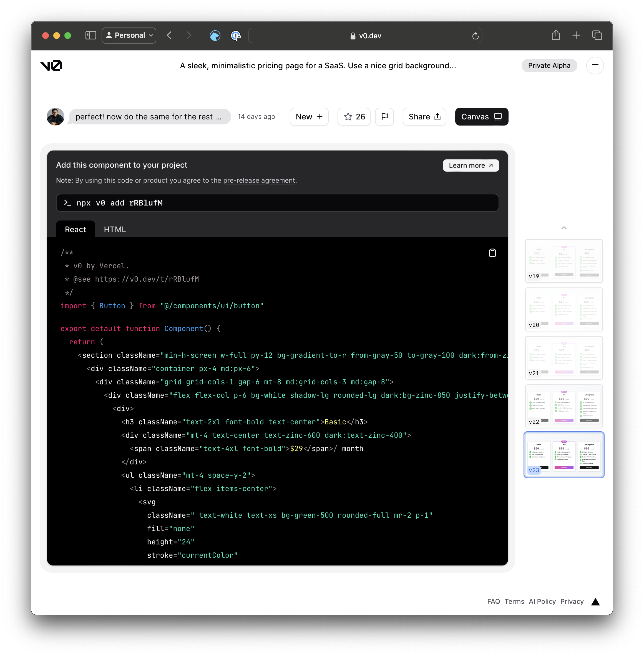Viewport: 644px width, 656px height.
Task: Open the pre-release agreement link
Action: 259,181
